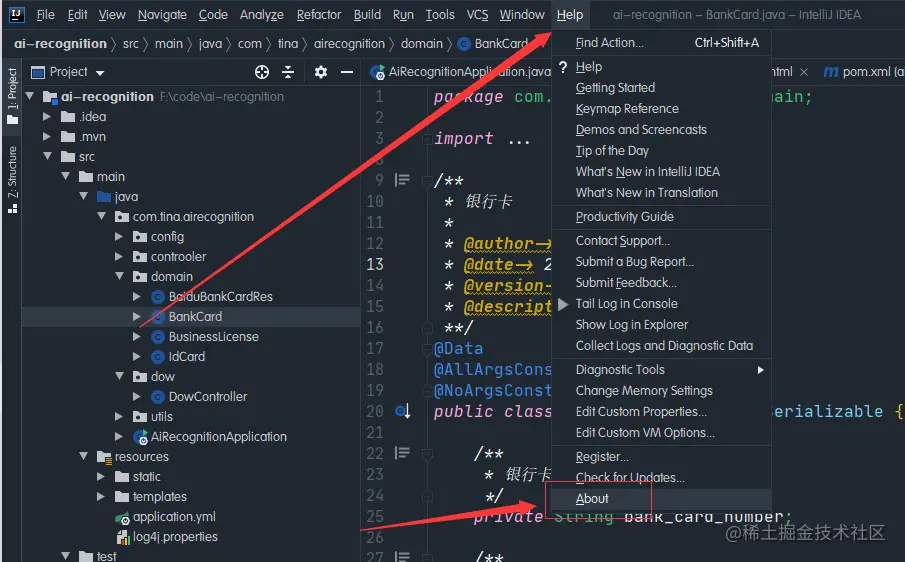This screenshot has height=562, width=905.
Task: Expand the .idea folder
Action: tap(47, 117)
